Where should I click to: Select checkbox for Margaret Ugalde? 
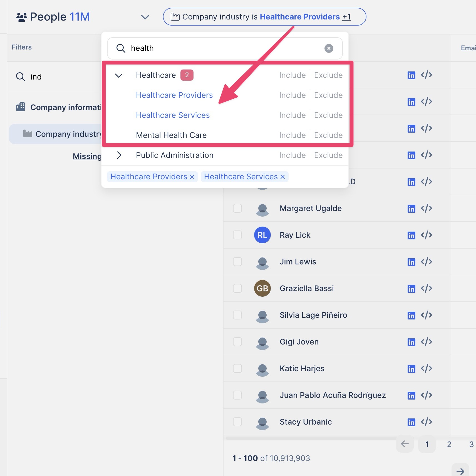(237, 208)
